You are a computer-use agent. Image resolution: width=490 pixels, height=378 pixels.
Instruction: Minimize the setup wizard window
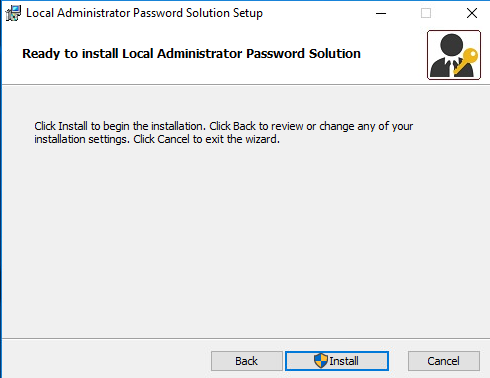381,13
